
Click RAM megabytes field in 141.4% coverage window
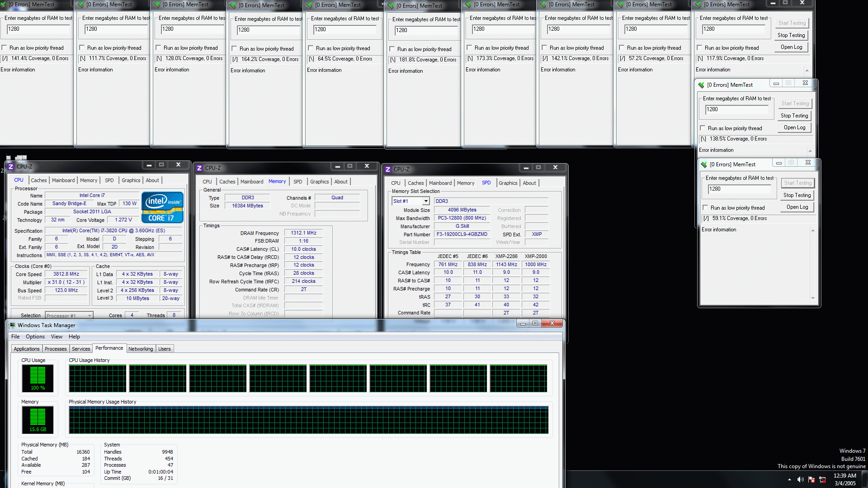38,29
